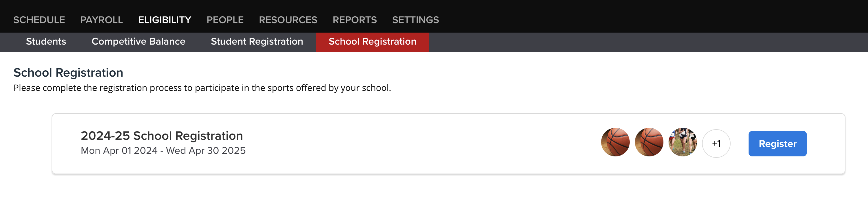The height and width of the screenshot is (203, 868).
Task: Switch to Student Registration tab
Action: pyautogui.click(x=257, y=42)
